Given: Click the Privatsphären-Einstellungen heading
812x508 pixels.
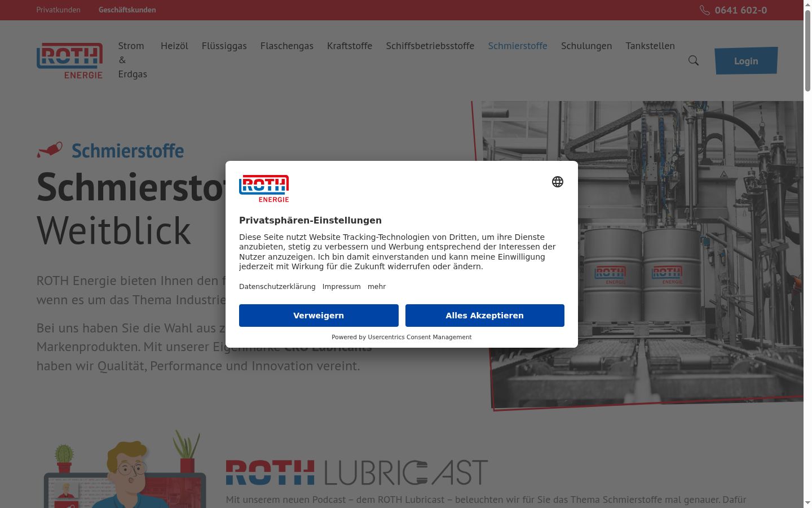Looking at the screenshot, I should (310, 220).
